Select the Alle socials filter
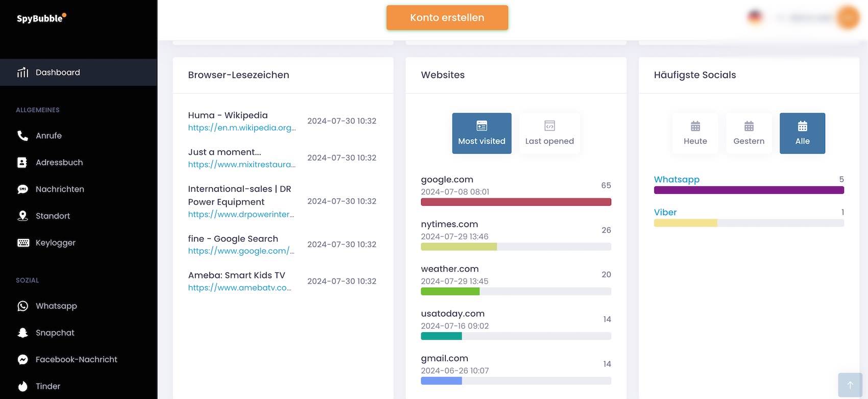The width and height of the screenshot is (868, 399). click(803, 133)
